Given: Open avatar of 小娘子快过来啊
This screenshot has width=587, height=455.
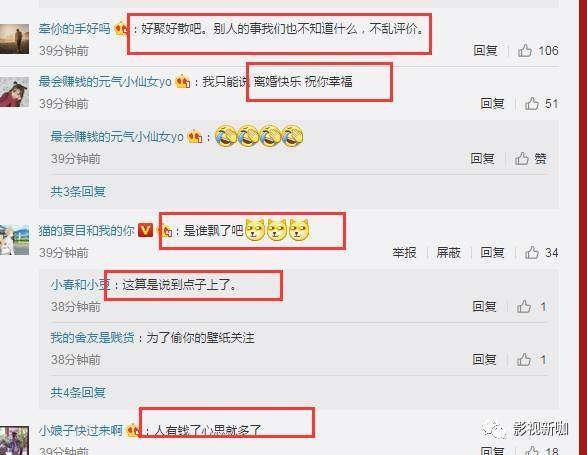Looking at the screenshot, I should (14, 441).
